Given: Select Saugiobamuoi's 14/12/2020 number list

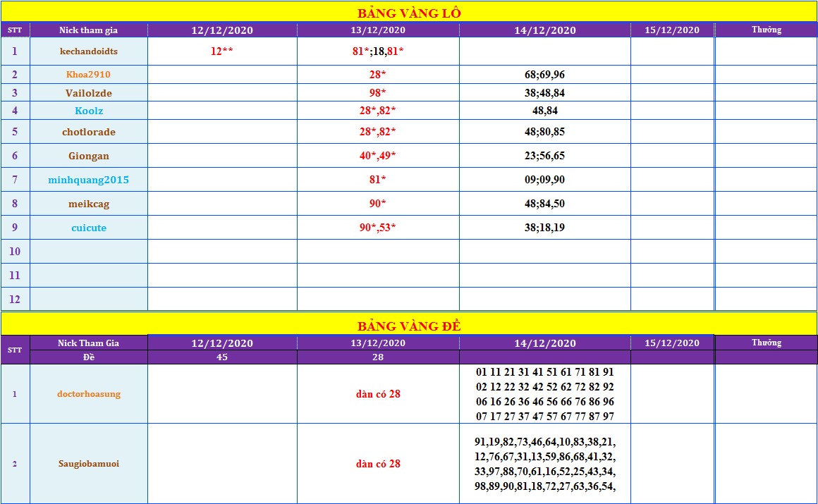Looking at the screenshot, I should 545,464.
